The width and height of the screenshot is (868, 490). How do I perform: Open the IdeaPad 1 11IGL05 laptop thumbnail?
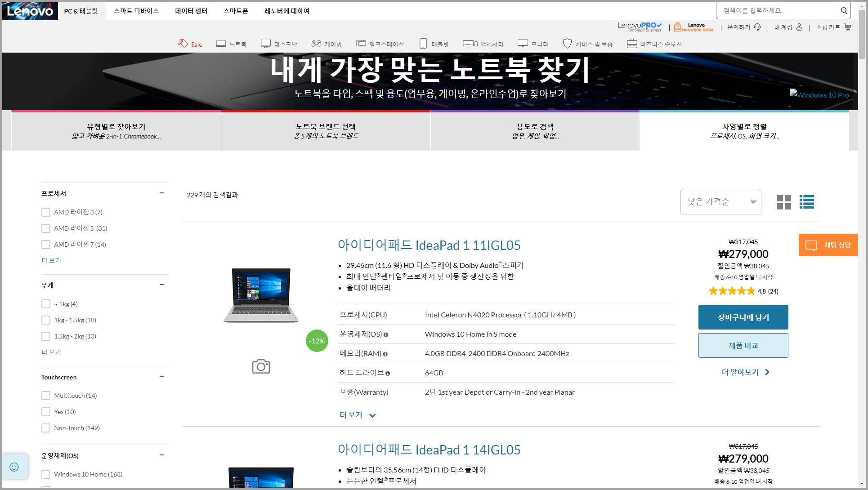point(261,295)
